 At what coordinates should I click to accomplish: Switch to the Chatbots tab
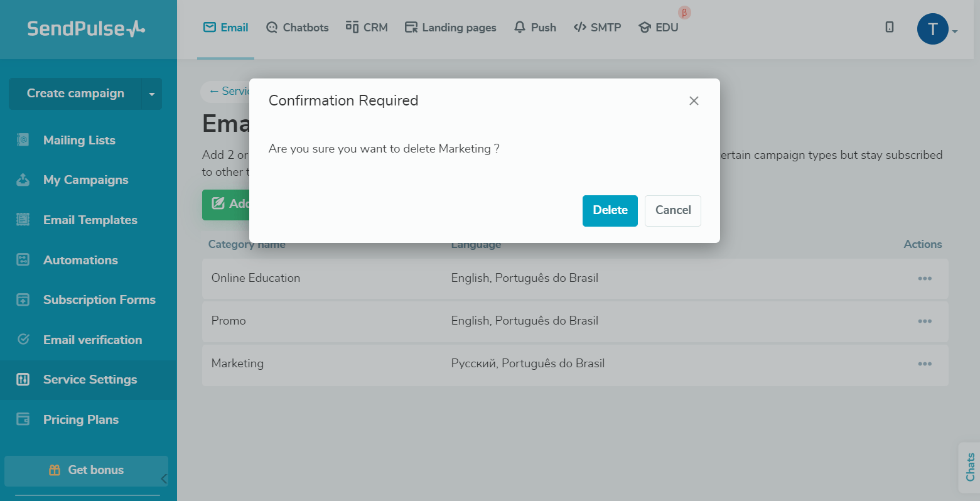click(x=297, y=28)
